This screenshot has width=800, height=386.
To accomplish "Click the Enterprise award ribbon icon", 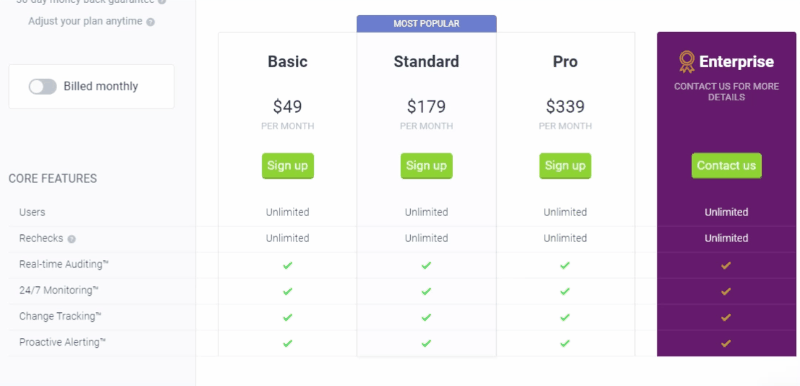I will 686,62.
